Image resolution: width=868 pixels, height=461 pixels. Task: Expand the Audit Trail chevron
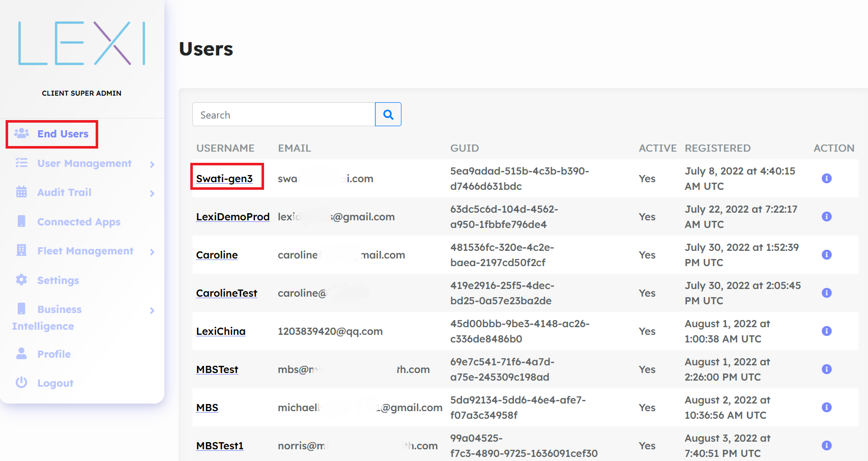click(x=152, y=193)
